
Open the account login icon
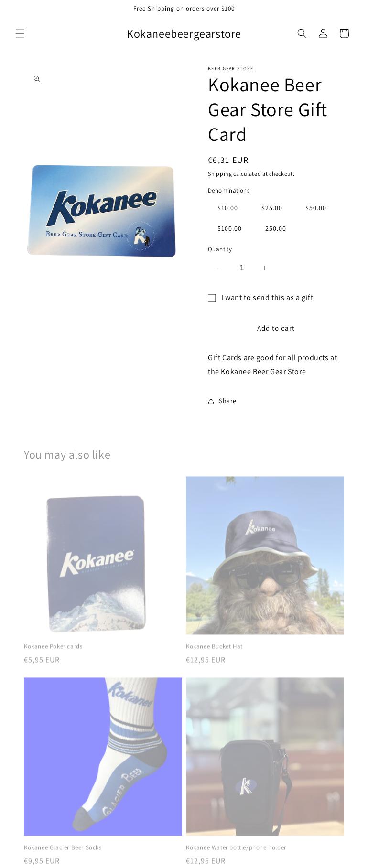coord(323,33)
